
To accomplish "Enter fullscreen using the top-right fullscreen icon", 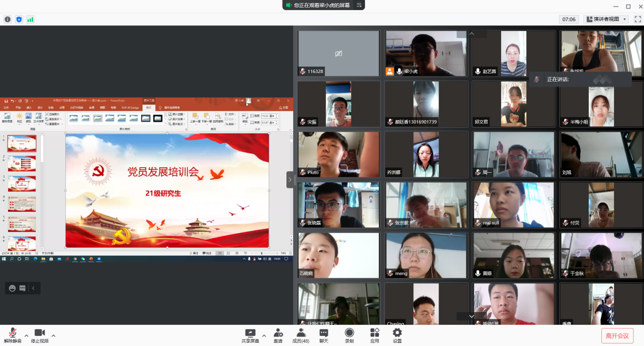I will (x=638, y=19).
